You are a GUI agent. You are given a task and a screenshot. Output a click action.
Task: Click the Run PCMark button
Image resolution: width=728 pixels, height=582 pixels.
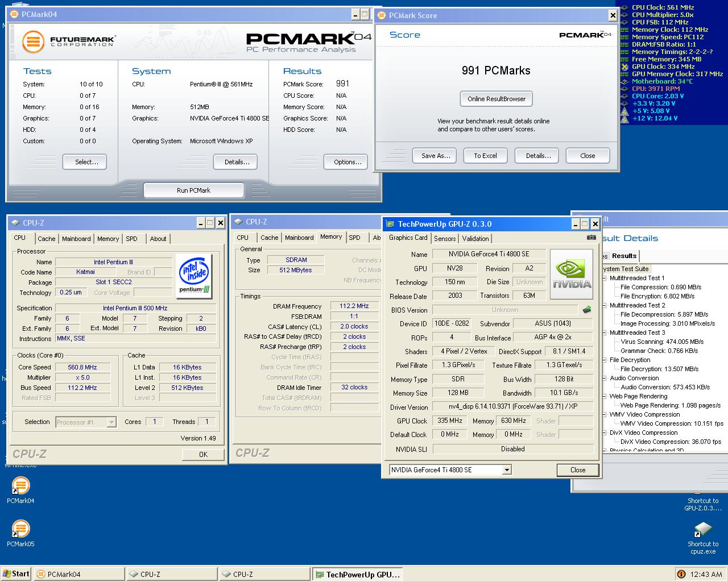click(193, 190)
